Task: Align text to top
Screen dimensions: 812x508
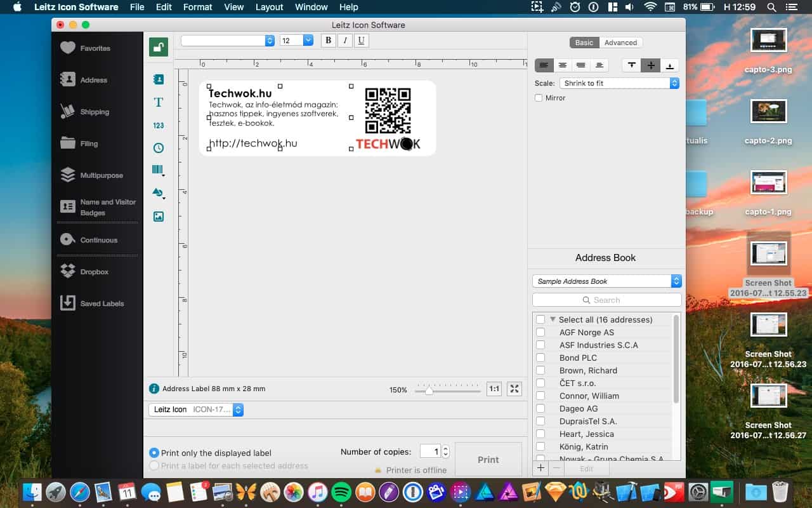Action: point(632,65)
